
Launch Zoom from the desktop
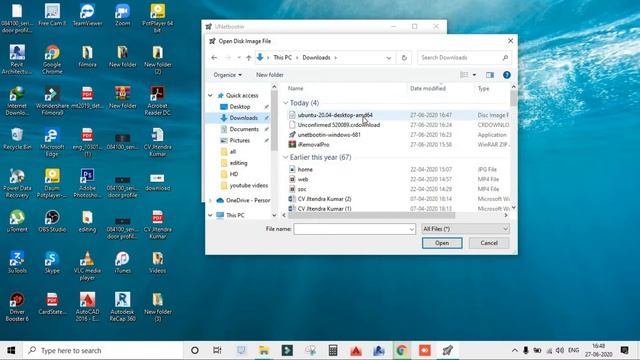122,15
